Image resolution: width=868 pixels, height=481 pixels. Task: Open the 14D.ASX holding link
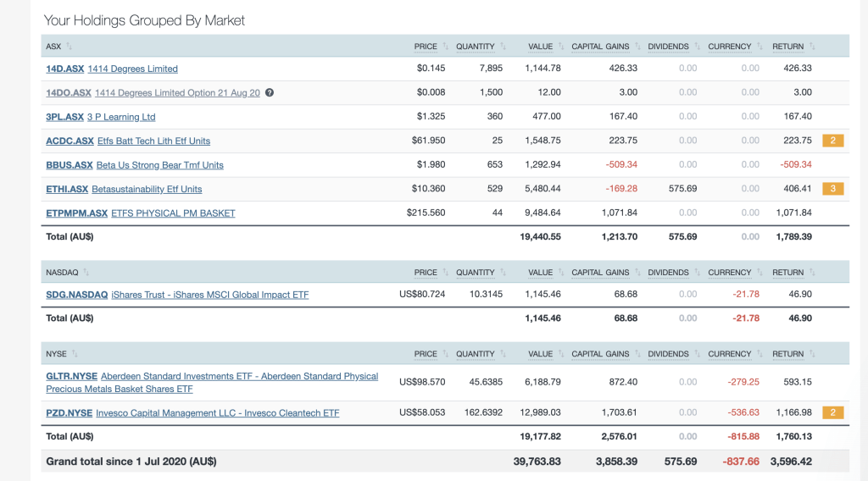(64, 69)
